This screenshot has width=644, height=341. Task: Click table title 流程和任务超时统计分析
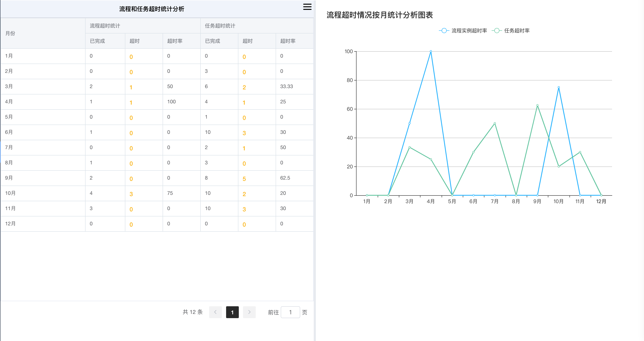coord(152,9)
